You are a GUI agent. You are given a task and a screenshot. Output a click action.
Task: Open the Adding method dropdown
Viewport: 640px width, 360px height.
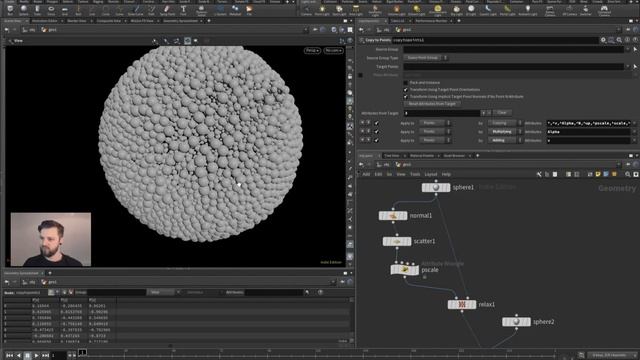505,140
